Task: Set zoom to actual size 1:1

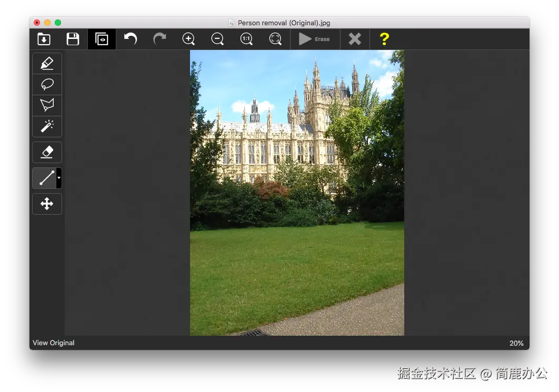Action: (246, 38)
